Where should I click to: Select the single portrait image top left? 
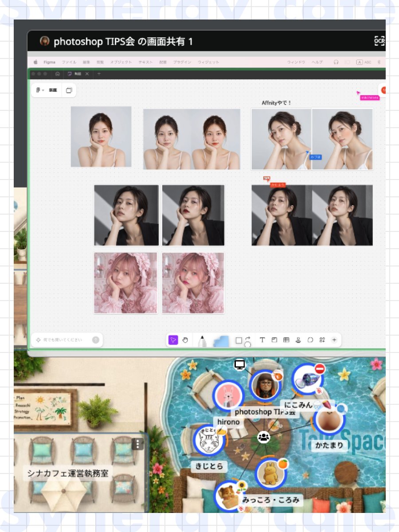101,137
